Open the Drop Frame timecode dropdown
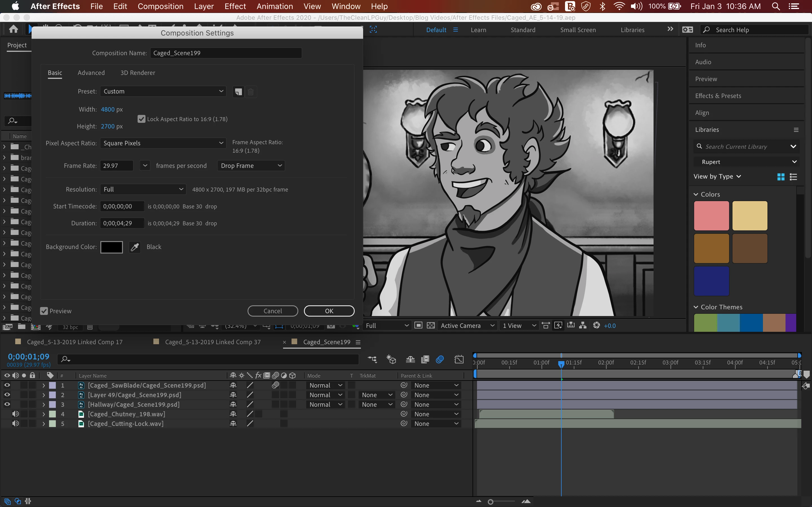Image resolution: width=812 pixels, height=507 pixels. pyautogui.click(x=251, y=166)
